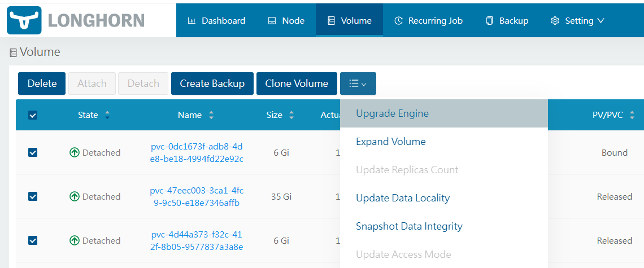This screenshot has width=644, height=268.
Task: Open the Recurring Job tab
Action: point(428,20)
